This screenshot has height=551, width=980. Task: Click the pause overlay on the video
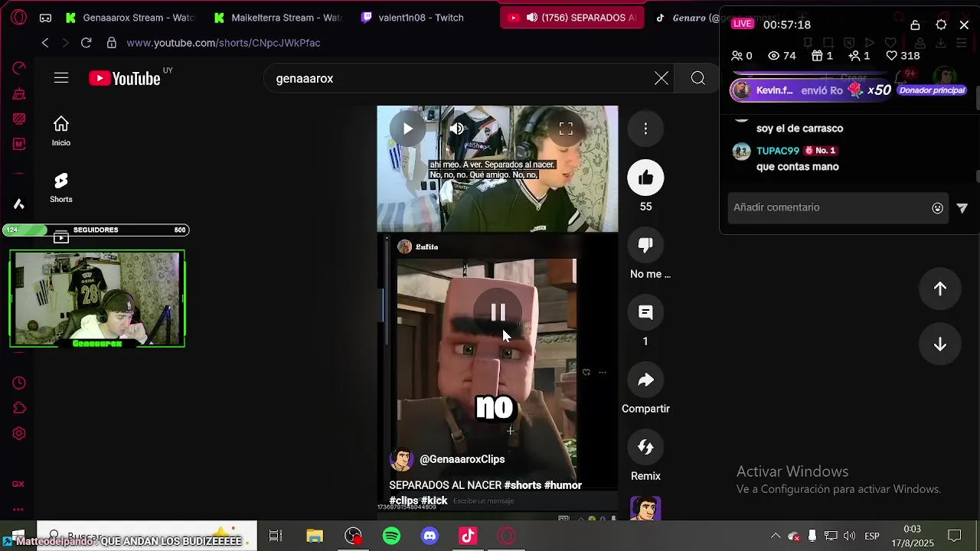(x=498, y=312)
